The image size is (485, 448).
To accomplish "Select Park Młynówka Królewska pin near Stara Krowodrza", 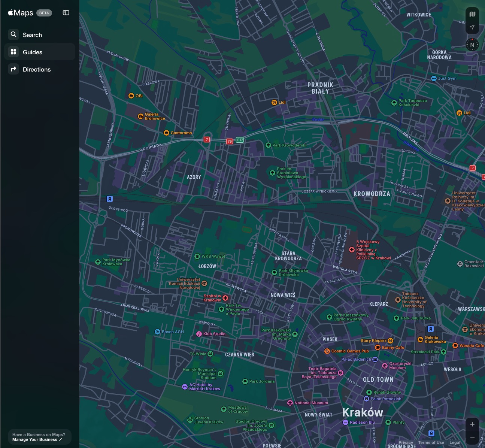I will [x=274, y=272].
